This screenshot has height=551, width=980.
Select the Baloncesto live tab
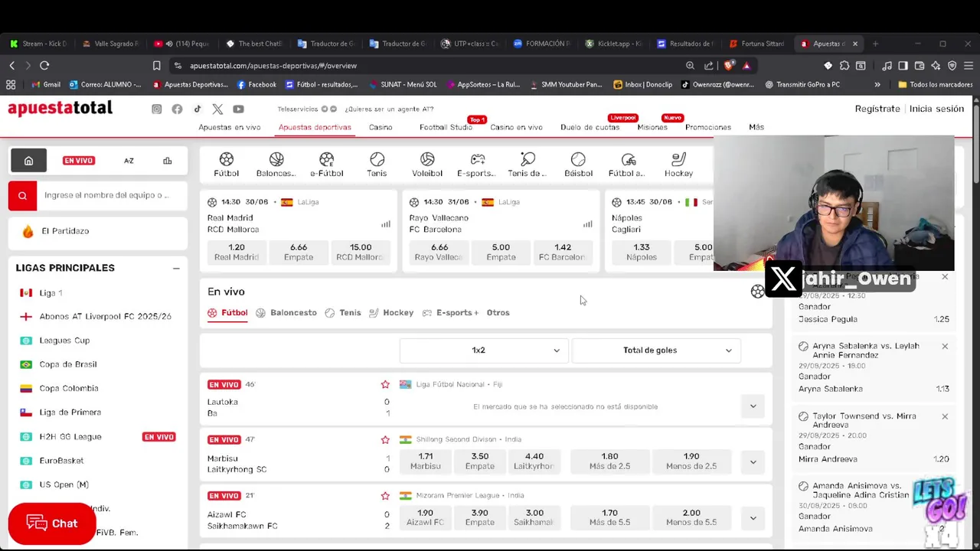pyautogui.click(x=286, y=313)
